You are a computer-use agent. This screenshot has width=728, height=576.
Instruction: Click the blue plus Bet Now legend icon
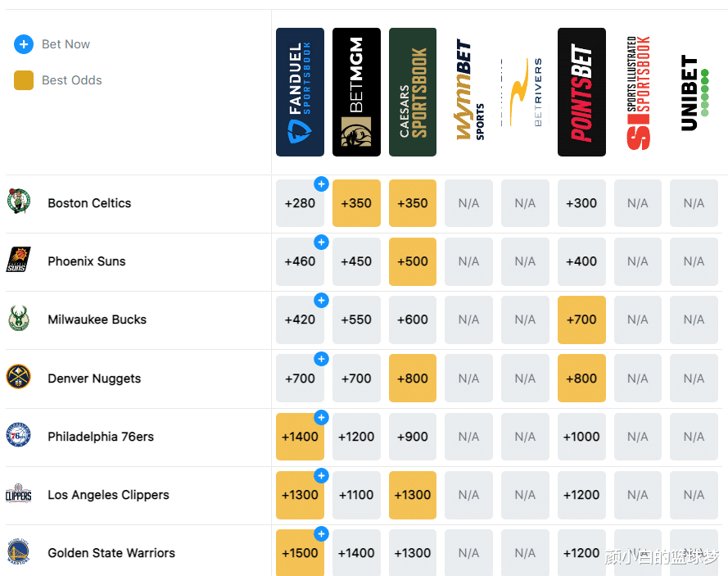point(24,44)
